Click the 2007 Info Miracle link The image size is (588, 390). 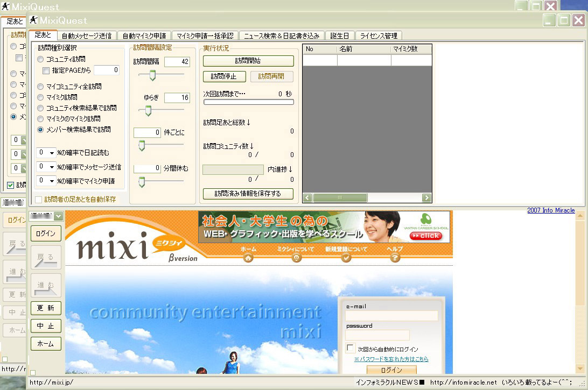tap(551, 210)
